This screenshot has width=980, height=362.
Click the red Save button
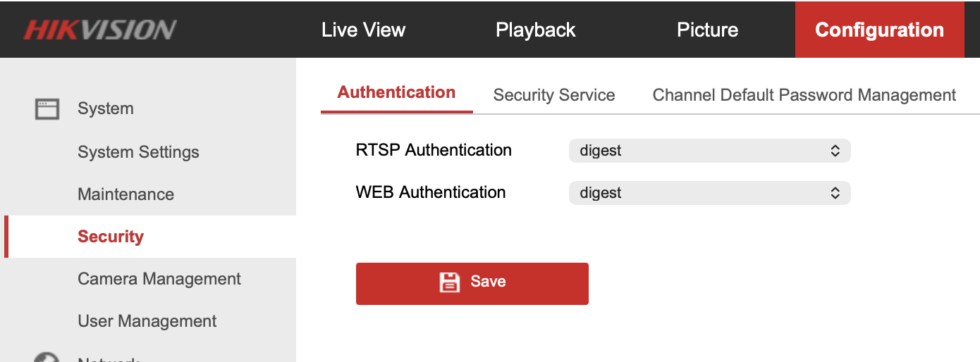[472, 284]
